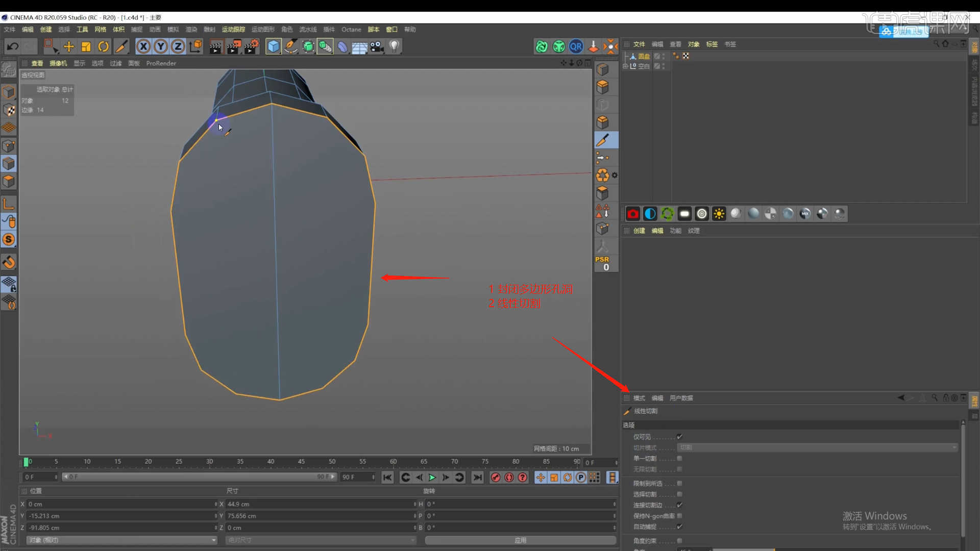Enable the 单一切割 checkbox
The width and height of the screenshot is (980, 551).
679,458
